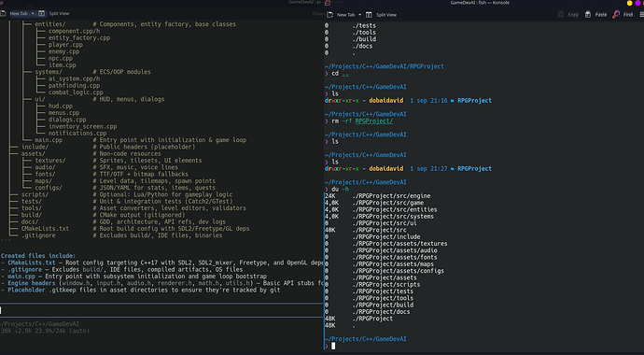Click './RPGProject/src/ui' in du output
Screen dimensions: 644x355
(x=385, y=223)
